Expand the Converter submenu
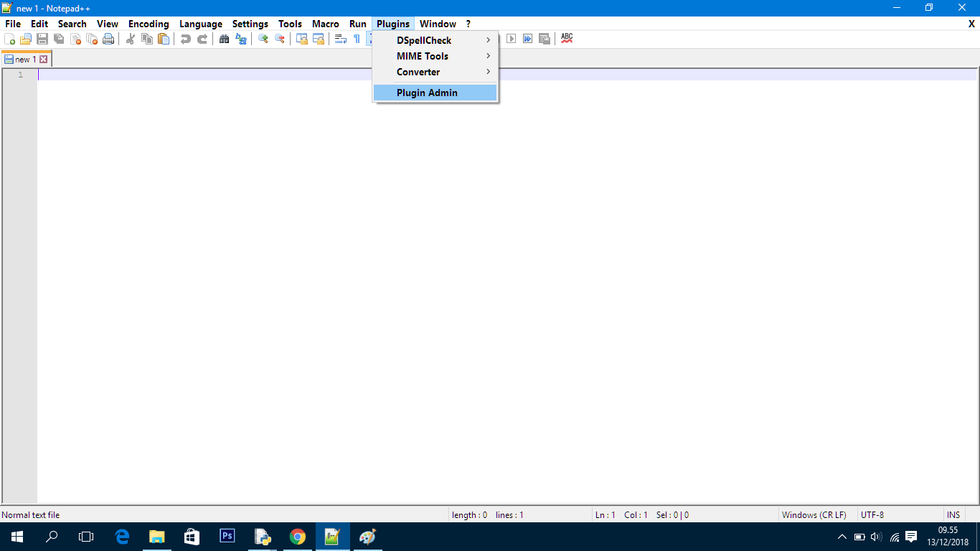The image size is (980, 551). pos(435,72)
